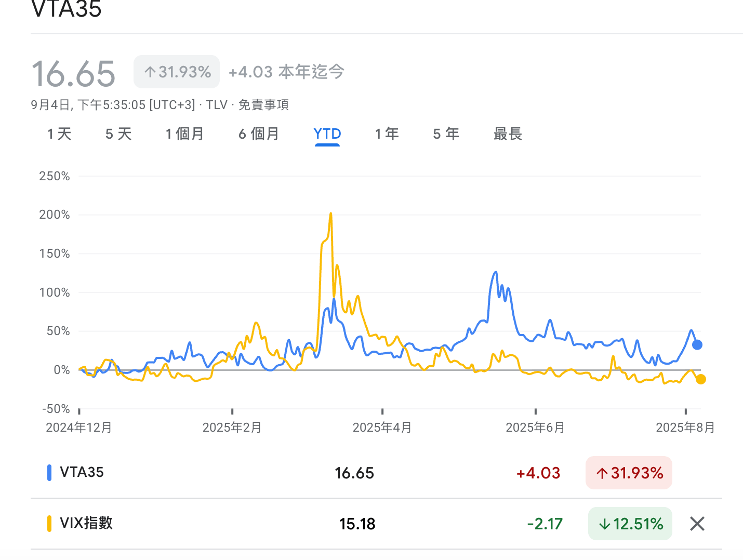Switch to the 5年 time range
Image resolution: width=743 pixels, height=560 pixels.
pyautogui.click(x=445, y=134)
